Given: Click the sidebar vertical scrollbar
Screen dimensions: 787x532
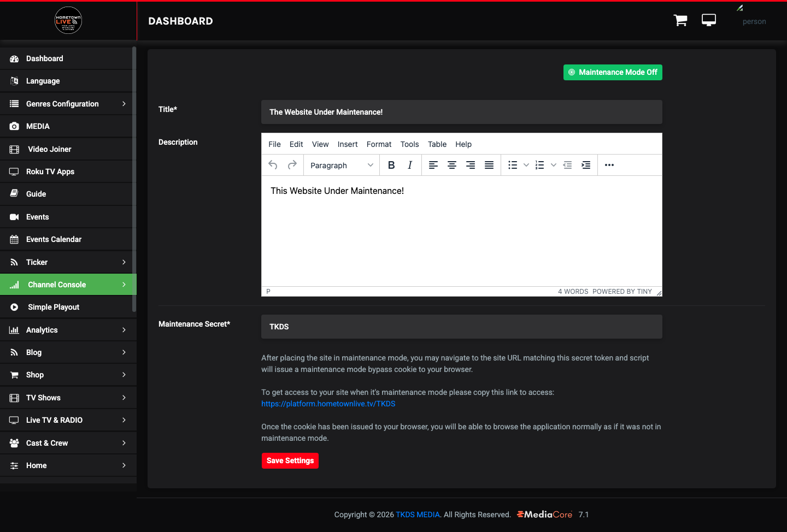Looking at the screenshot, I should (134, 179).
